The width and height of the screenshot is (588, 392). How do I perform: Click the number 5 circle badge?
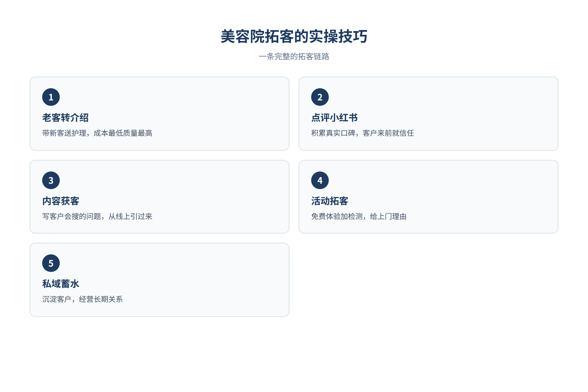(x=51, y=263)
